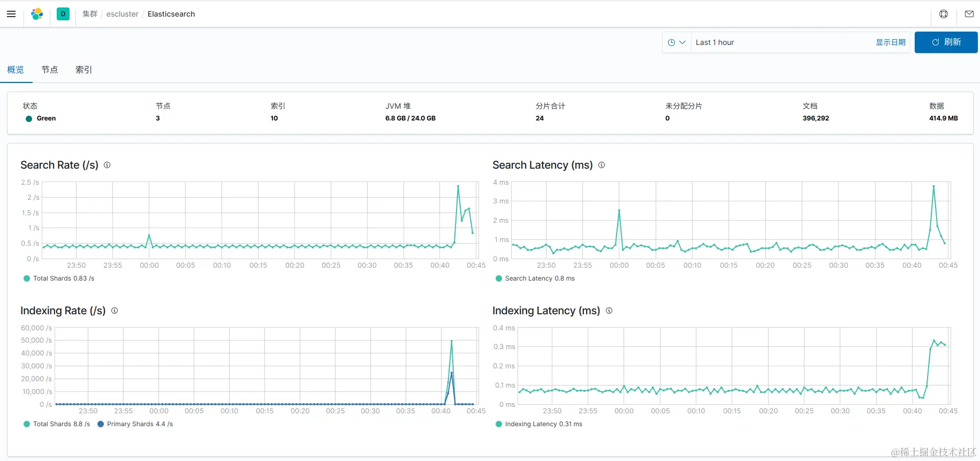Viewport: 980px width, 461px height.
Task: Click the 显示日期 link
Action: (x=891, y=42)
